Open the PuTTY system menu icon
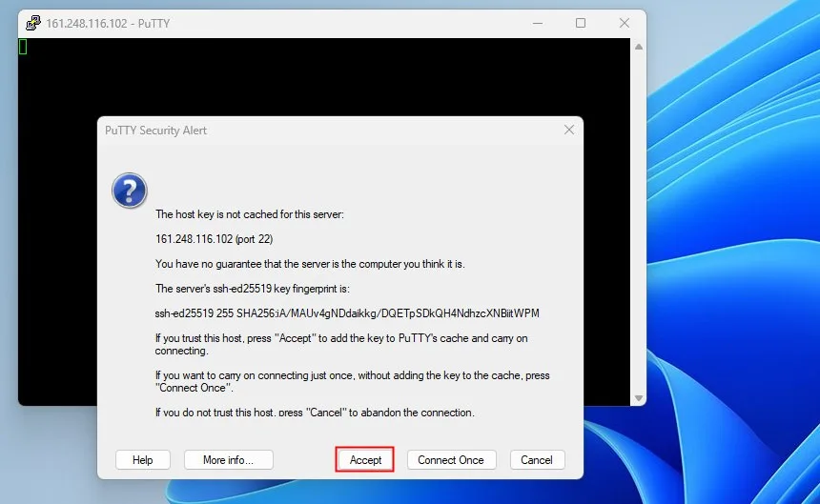820x504 pixels. (33, 23)
